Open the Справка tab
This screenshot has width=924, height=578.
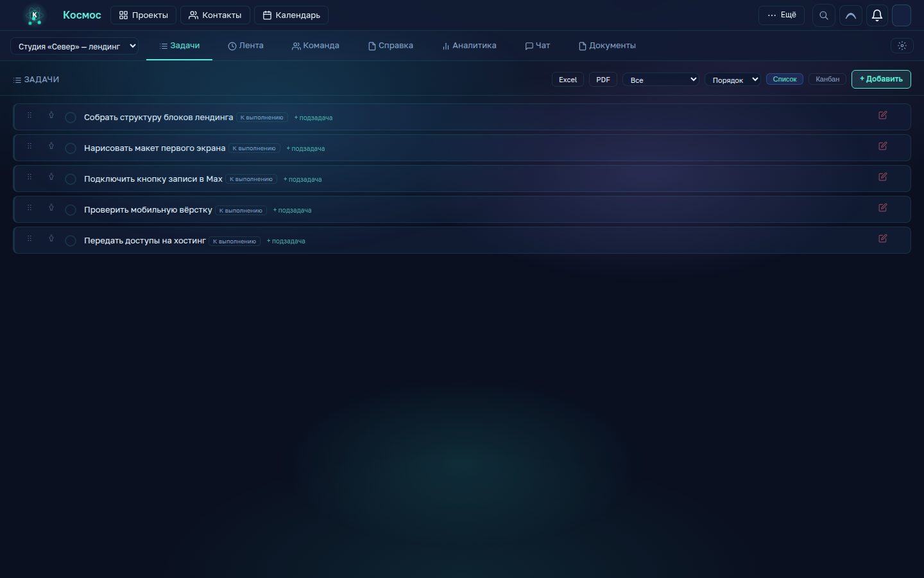(391, 46)
